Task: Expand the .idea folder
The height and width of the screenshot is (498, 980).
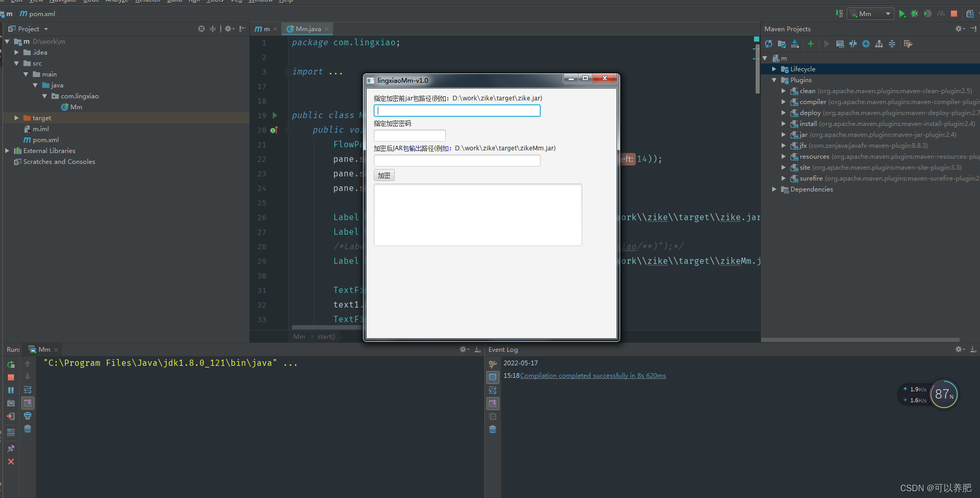Action: [17, 52]
